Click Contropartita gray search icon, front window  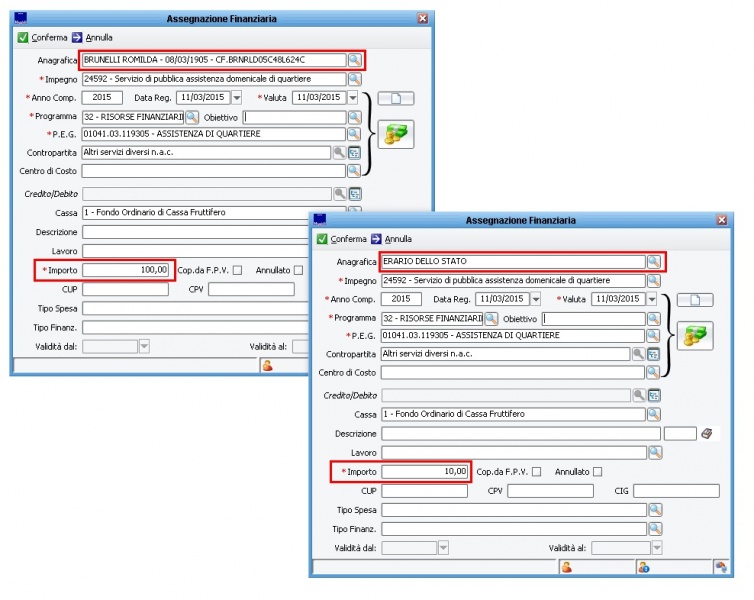tap(638, 354)
